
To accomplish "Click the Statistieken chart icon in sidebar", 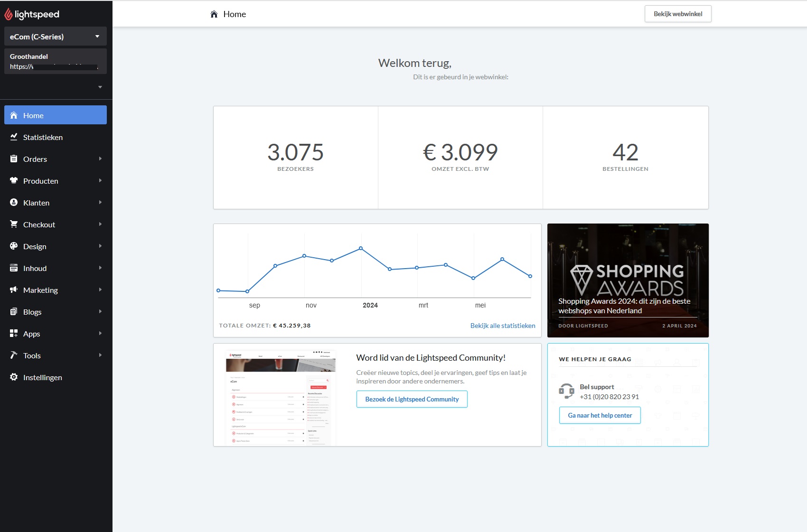I will (14, 137).
